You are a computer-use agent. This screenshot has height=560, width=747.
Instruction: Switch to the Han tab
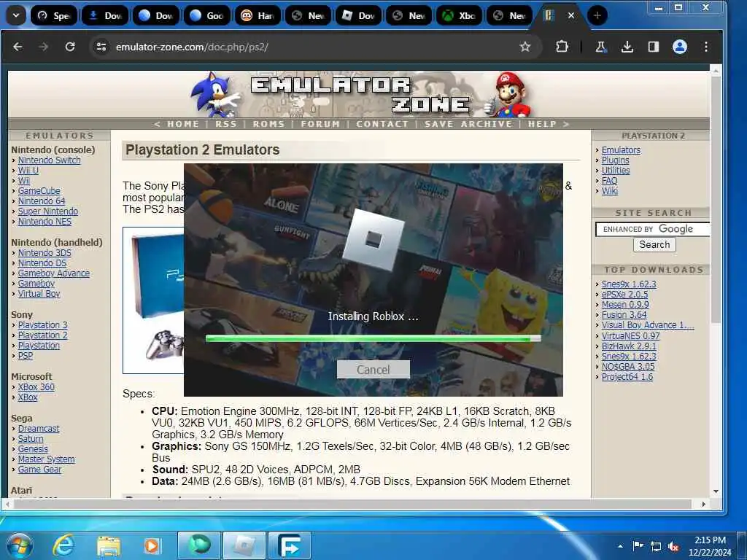[258, 16]
